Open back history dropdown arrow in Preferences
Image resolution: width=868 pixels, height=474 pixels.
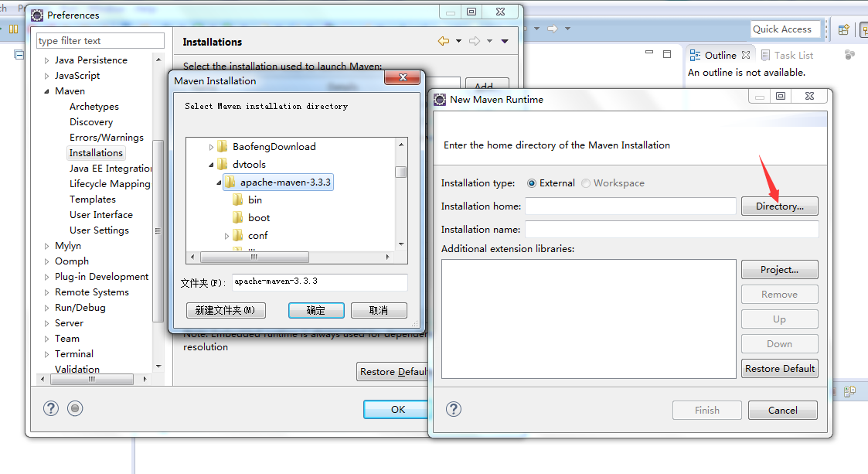pyautogui.click(x=458, y=41)
